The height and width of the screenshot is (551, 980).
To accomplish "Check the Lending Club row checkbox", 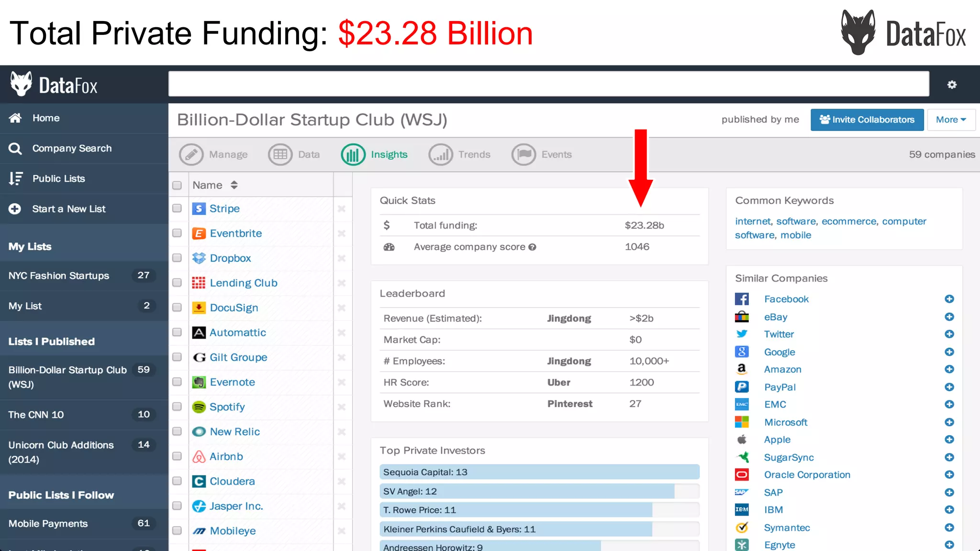I will 177,283.
